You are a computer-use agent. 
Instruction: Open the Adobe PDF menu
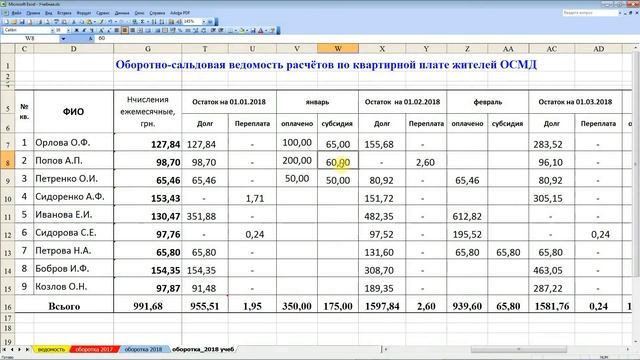[x=180, y=13]
